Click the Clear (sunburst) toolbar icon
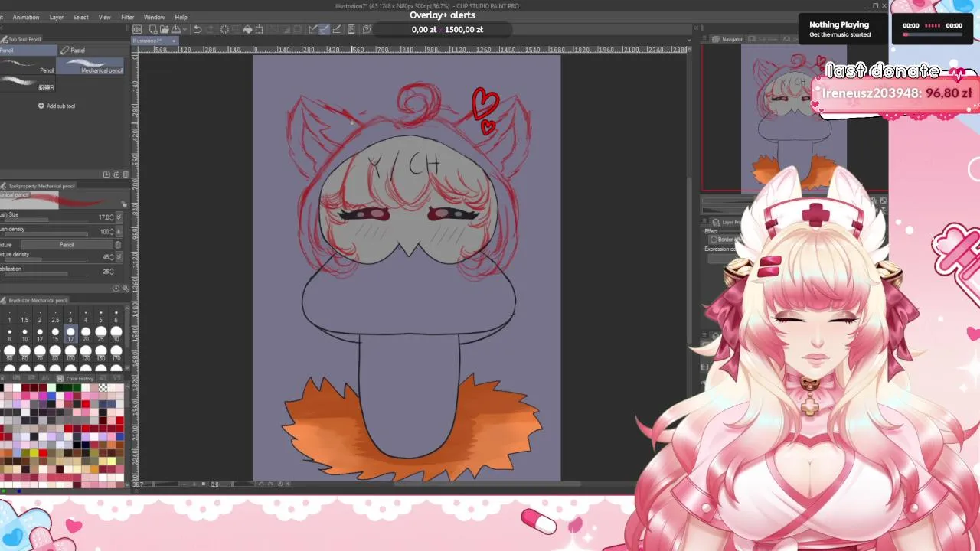The height and width of the screenshot is (551, 980). coord(224,29)
